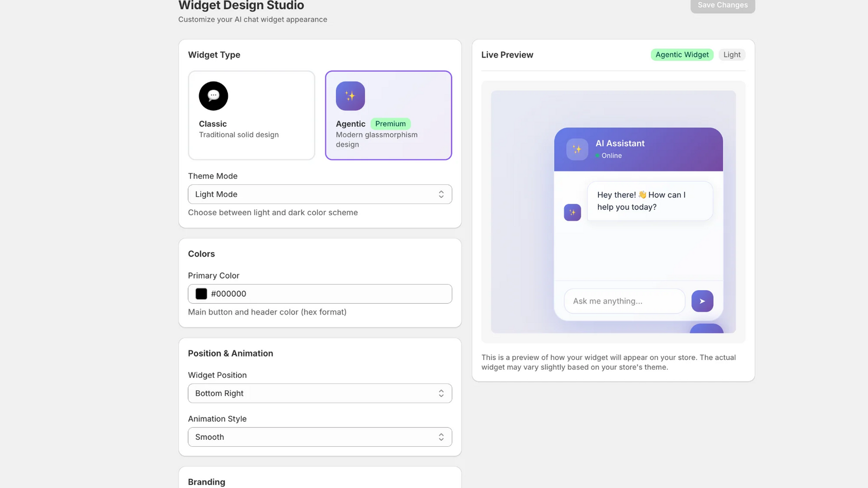Click the black Primary Color swatch

point(201,293)
